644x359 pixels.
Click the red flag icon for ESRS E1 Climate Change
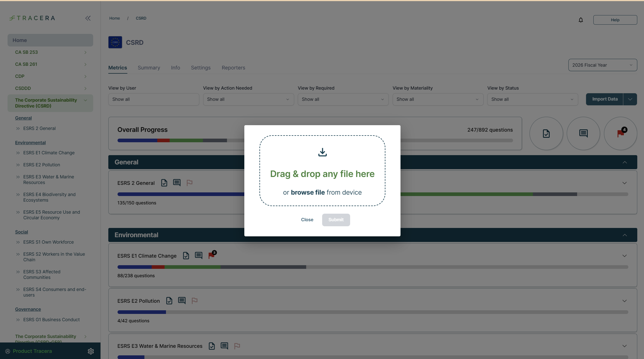[x=211, y=255]
